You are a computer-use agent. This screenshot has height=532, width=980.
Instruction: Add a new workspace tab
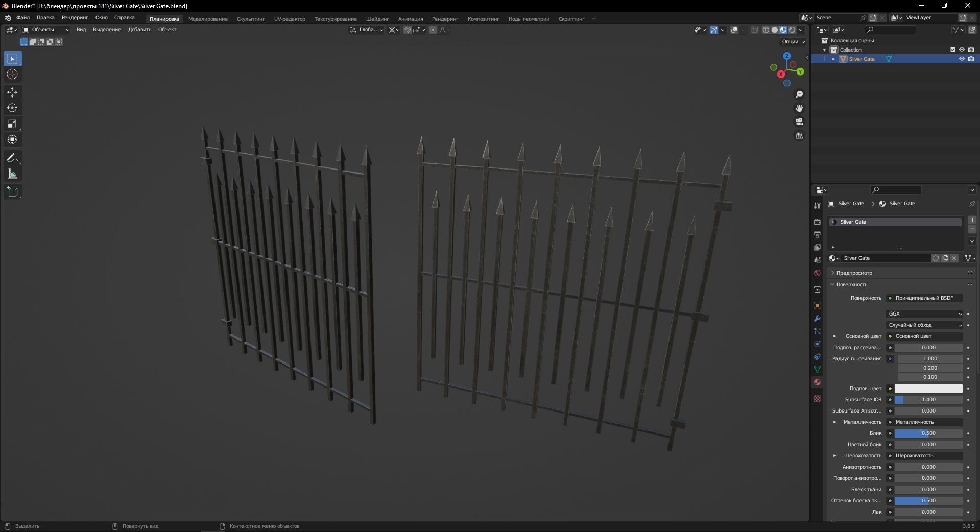coord(594,19)
